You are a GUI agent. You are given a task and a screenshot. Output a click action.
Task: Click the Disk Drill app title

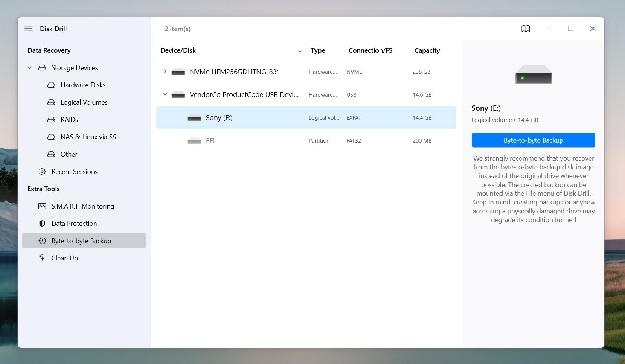click(53, 29)
